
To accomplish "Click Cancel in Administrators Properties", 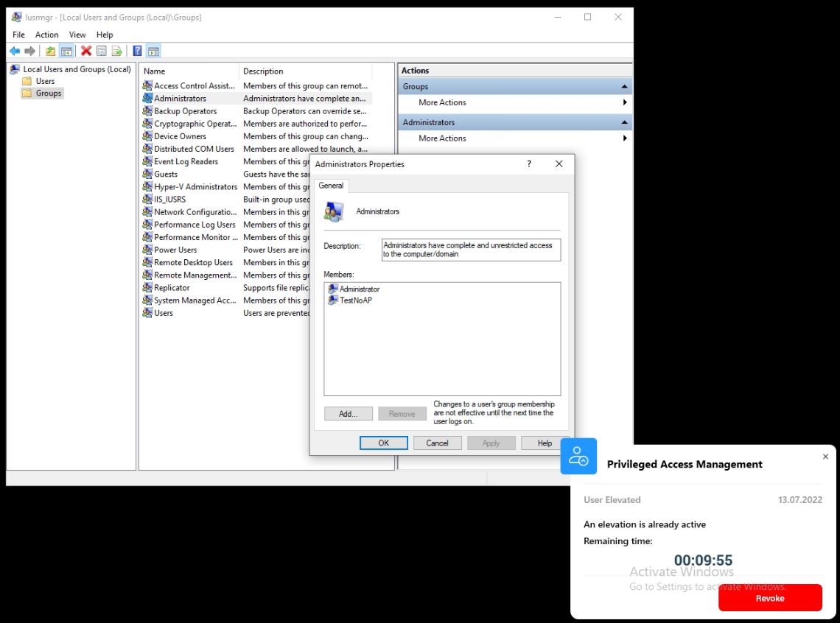I will (x=437, y=443).
